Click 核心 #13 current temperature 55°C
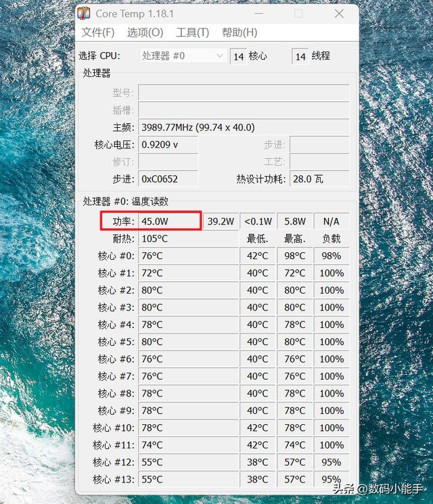 [x=188, y=480]
